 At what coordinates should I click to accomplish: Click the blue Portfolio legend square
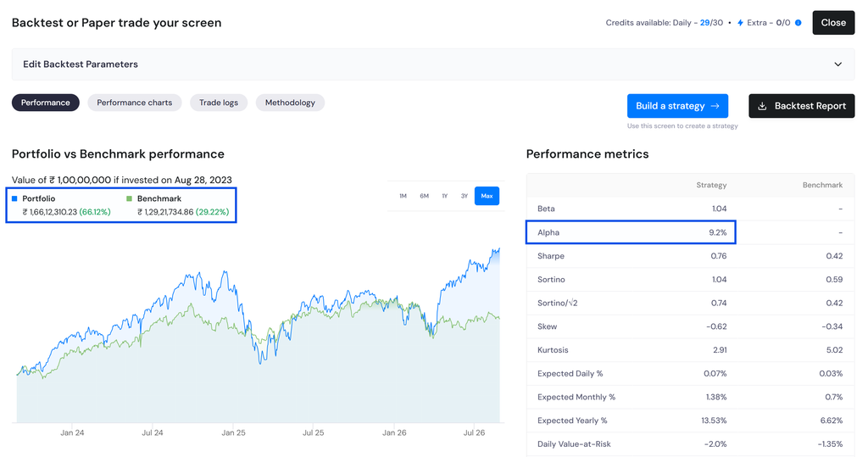(15, 198)
